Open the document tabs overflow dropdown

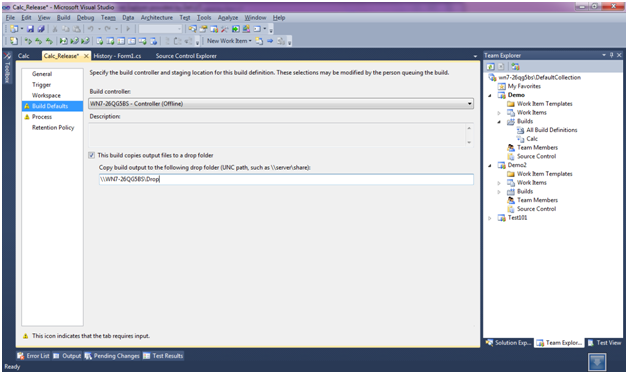coord(475,56)
